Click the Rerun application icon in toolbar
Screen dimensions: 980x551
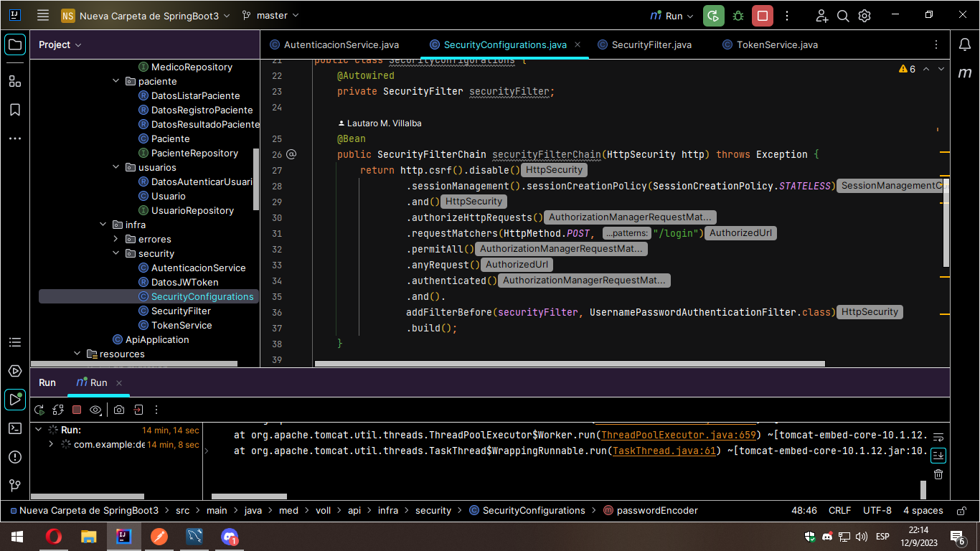point(713,15)
